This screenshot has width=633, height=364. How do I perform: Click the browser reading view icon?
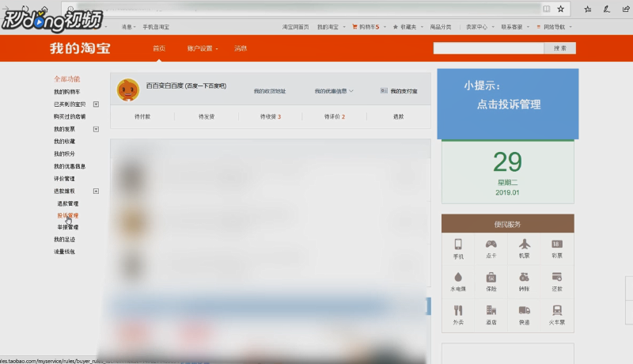pyautogui.click(x=546, y=9)
